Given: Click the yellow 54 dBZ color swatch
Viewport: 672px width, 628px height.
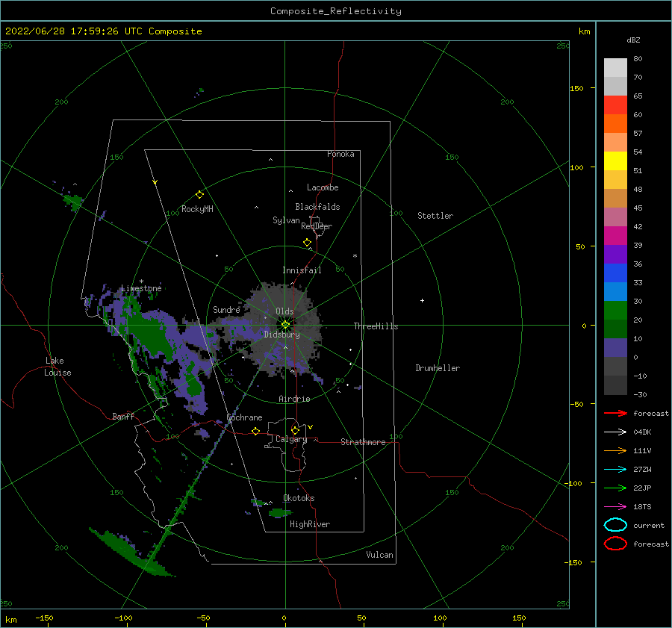Looking at the screenshot, I should click(615, 161).
